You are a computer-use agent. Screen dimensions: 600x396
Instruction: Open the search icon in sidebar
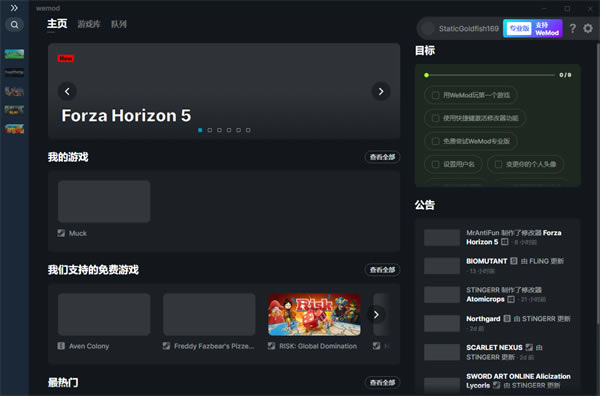click(15, 25)
